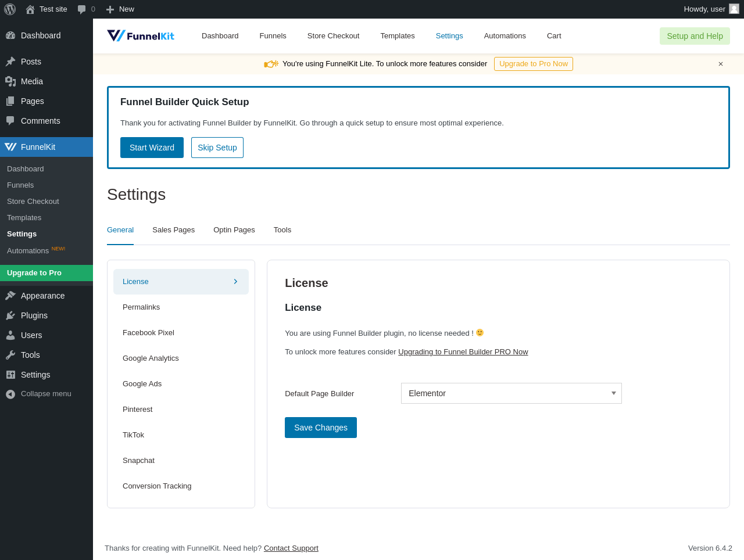This screenshot has width=744, height=560.
Task: Open Store Checkout in top navigation
Action: click(x=333, y=36)
